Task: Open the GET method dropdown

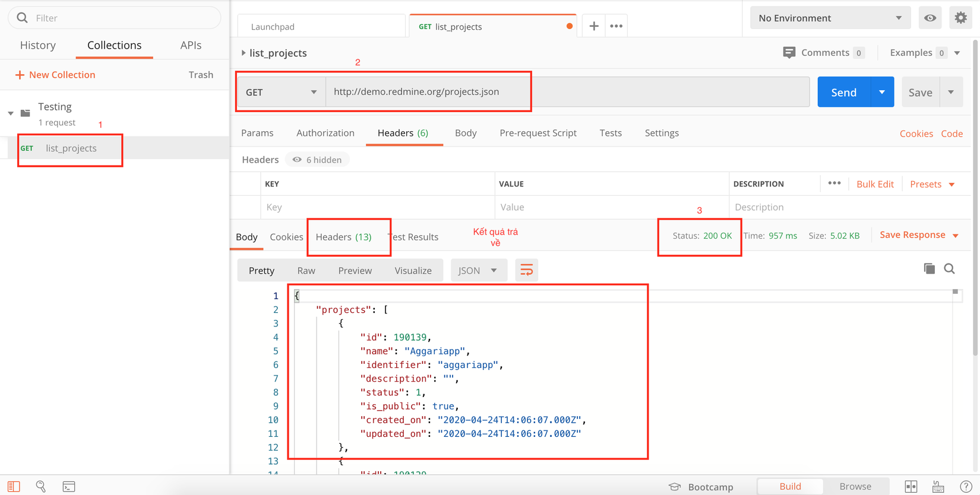Action: [x=281, y=92]
